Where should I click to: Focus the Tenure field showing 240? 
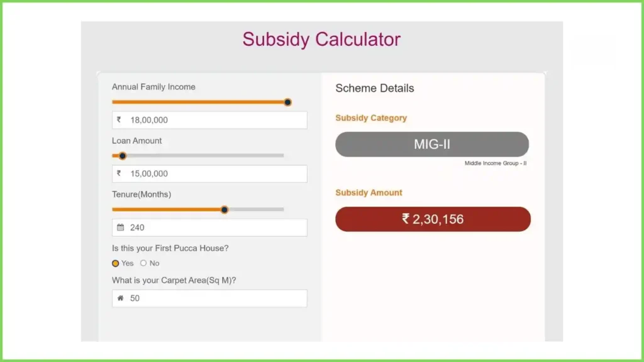(x=209, y=228)
